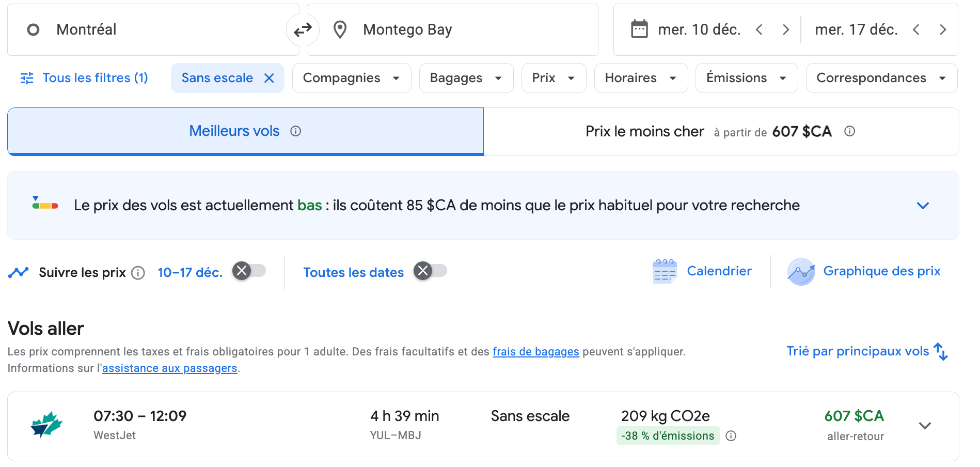Enable price tracking for 10–17 déc.
This screenshot has width=980, height=467.
click(x=249, y=271)
